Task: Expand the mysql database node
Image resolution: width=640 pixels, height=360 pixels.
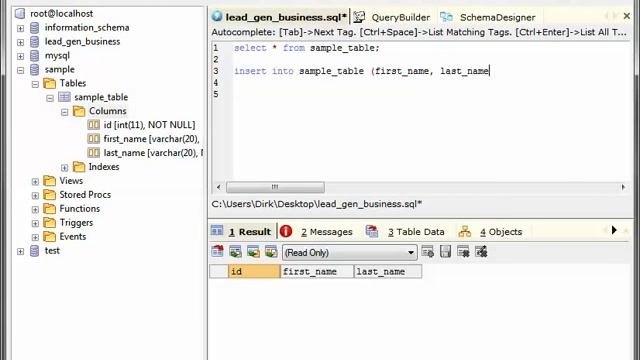Action: click(x=20, y=56)
